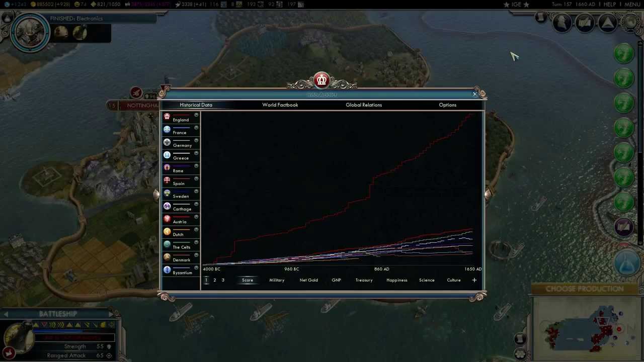Image resolution: width=644 pixels, height=362 pixels.
Task: Show the Net Gold graph
Action: [308, 280]
